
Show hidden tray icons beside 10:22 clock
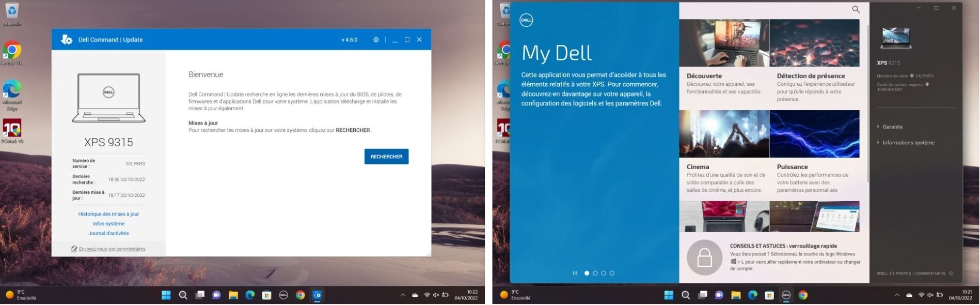click(403, 295)
